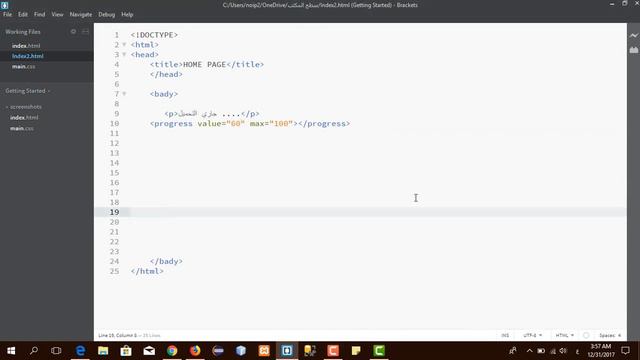Click the closing bady tag on line 24
The image size is (640, 360).
[x=166, y=261]
